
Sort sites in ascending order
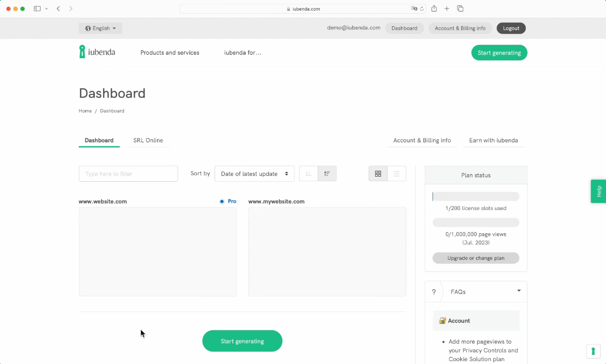[x=309, y=174]
